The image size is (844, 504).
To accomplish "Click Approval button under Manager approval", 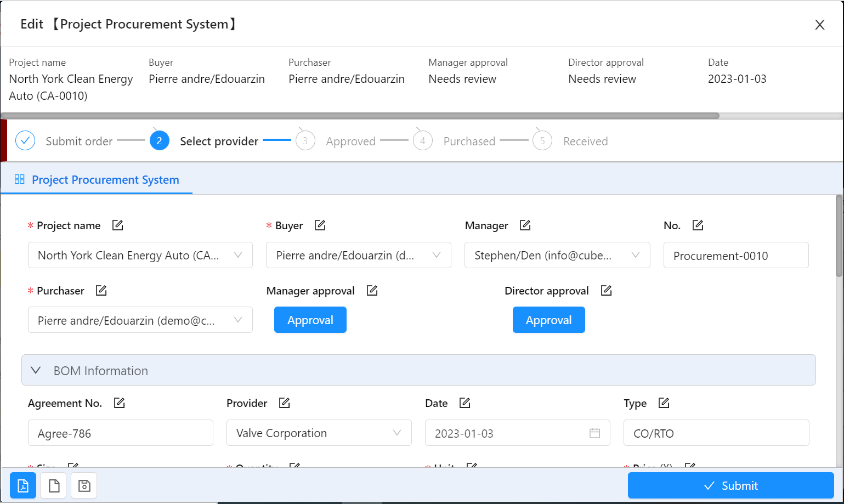I will [310, 320].
